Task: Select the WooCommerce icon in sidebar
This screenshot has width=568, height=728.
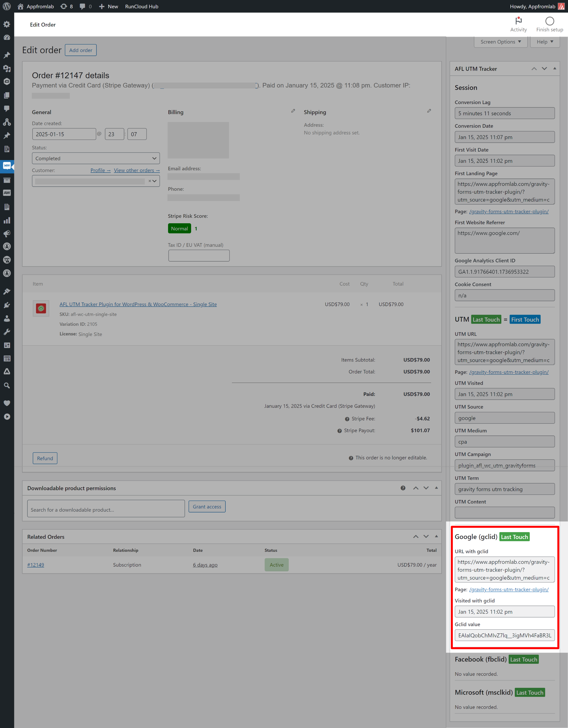Action: (x=7, y=166)
